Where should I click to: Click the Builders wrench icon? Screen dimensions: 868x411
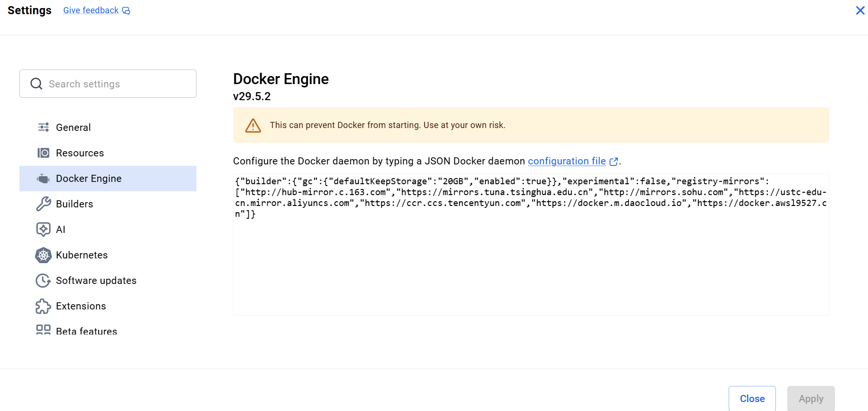(x=43, y=204)
